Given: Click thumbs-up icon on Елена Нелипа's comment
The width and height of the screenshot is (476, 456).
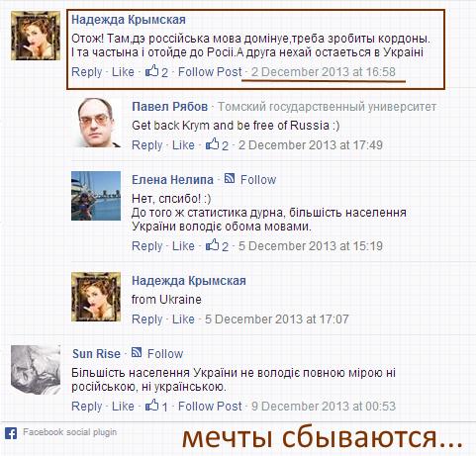Looking at the screenshot, I should pyautogui.click(x=212, y=245).
